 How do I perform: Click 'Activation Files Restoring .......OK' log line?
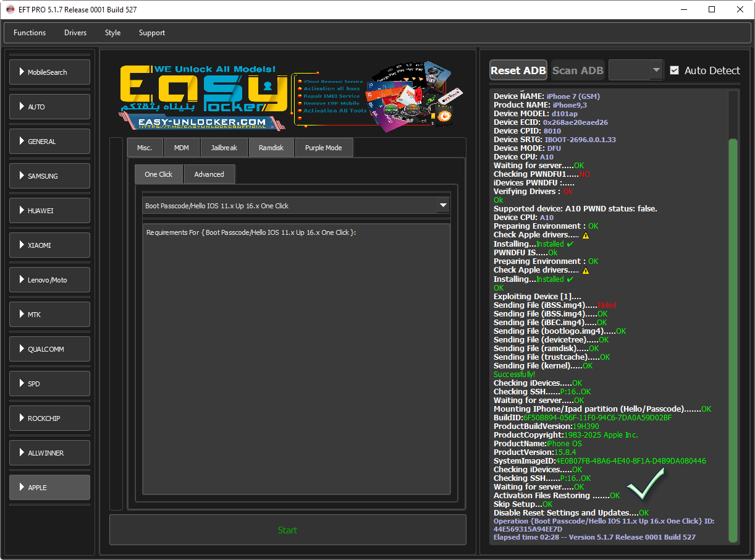point(557,496)
